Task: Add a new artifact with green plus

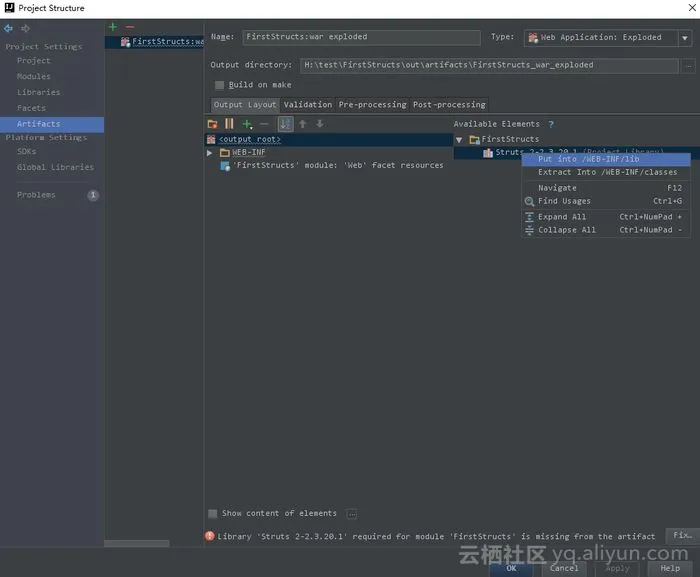Action: (113, 27)
